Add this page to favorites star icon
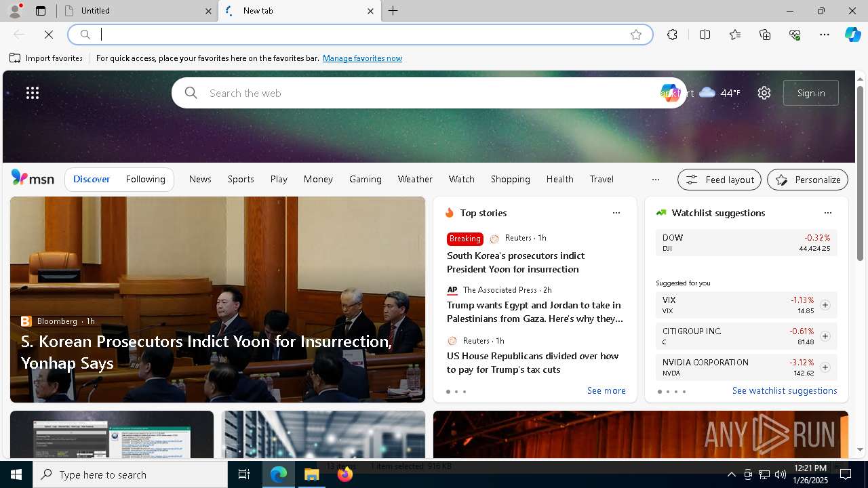Image resolution: width=868 pixels, height=488 pixels. (x=636, y=35)
